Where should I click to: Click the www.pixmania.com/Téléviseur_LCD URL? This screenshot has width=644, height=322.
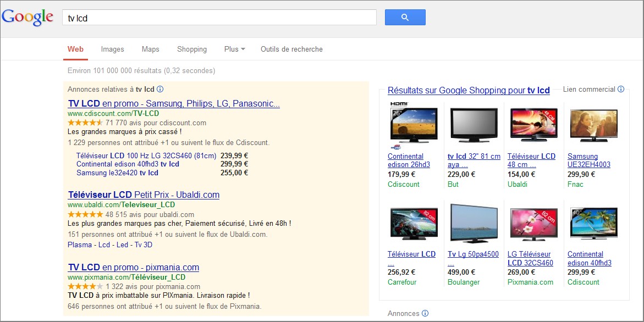[x=126, y=277]
